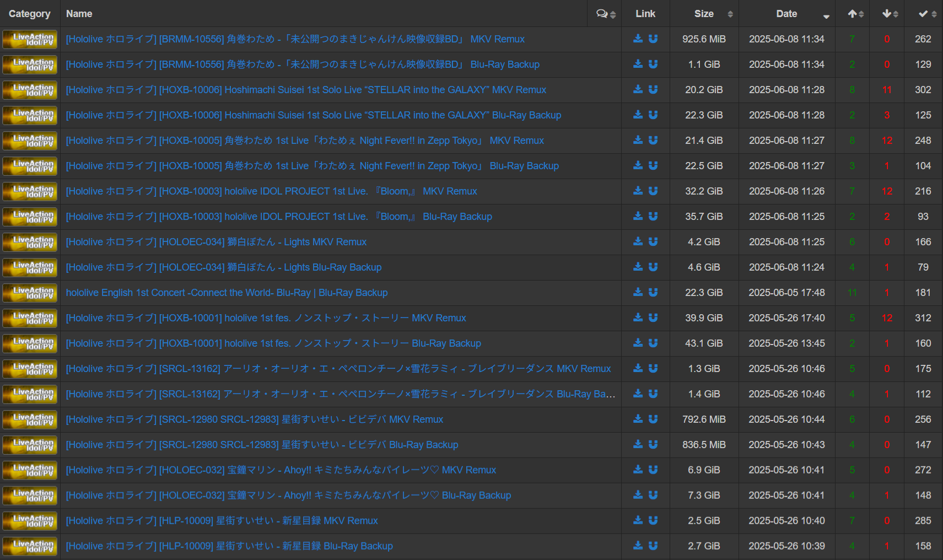The height and width of the screenshot is (560, 943).
Task: Click completed count 93
Action: pyautogui.click(x=923, y=217)
